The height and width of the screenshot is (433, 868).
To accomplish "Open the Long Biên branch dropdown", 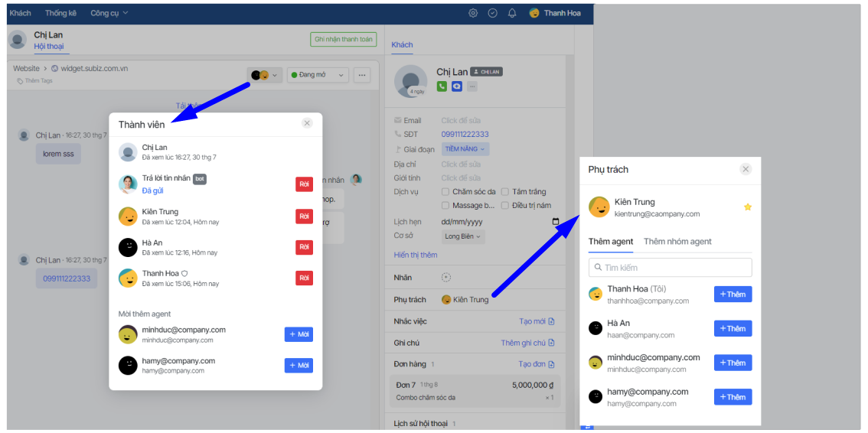I will point(464,236).
